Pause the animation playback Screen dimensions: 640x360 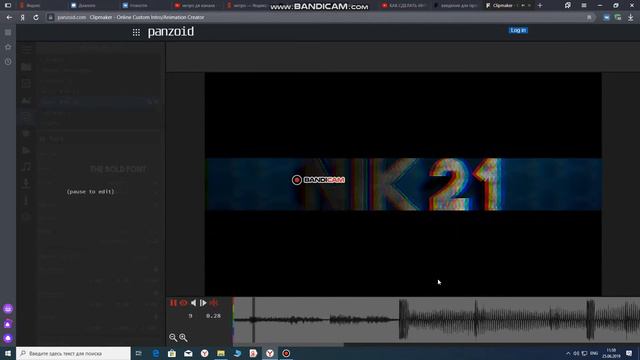[x=173, y=303]
